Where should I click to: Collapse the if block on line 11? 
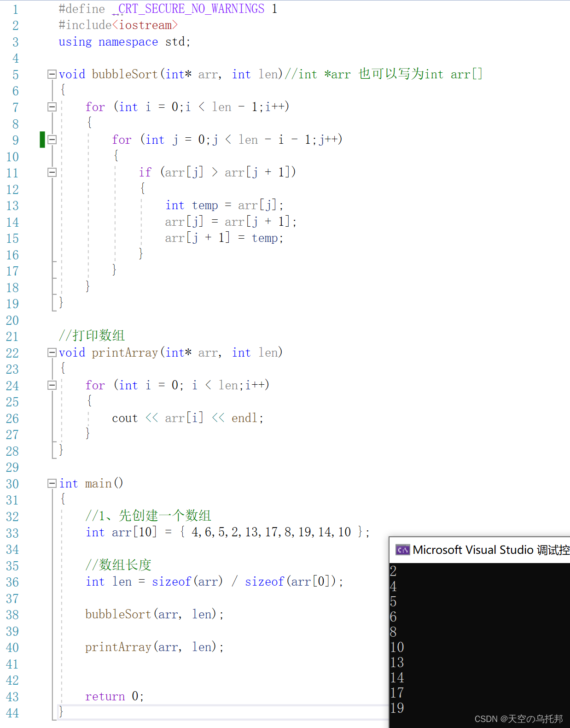[x=52, y=172]
